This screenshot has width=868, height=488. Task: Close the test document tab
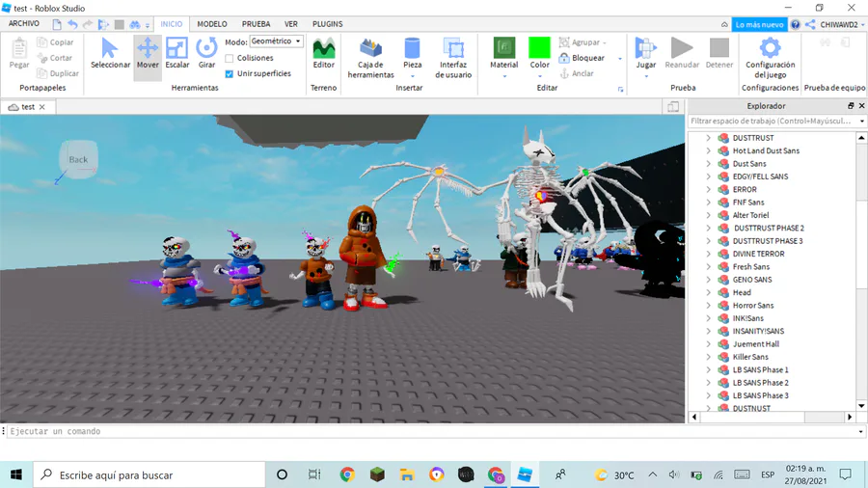click(42, 107)
